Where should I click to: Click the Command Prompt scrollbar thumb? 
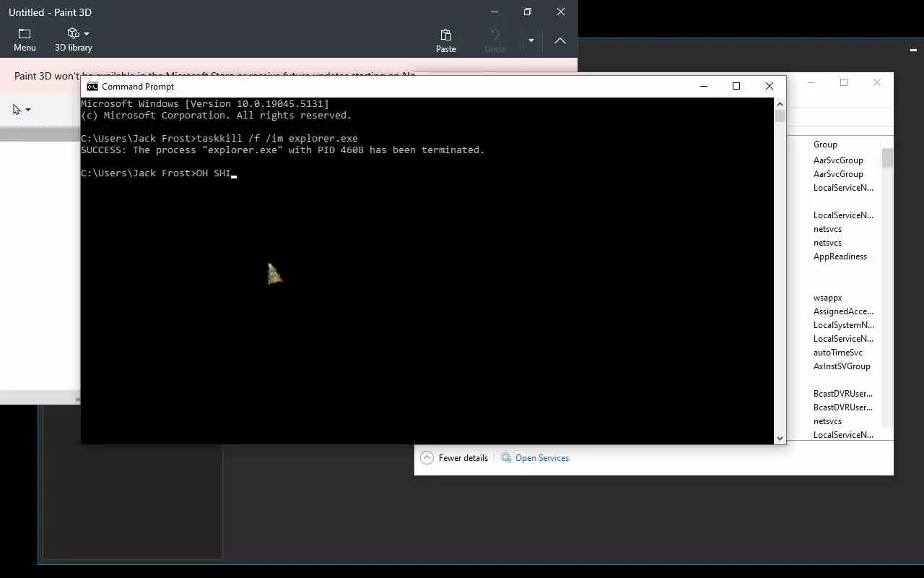780,116
